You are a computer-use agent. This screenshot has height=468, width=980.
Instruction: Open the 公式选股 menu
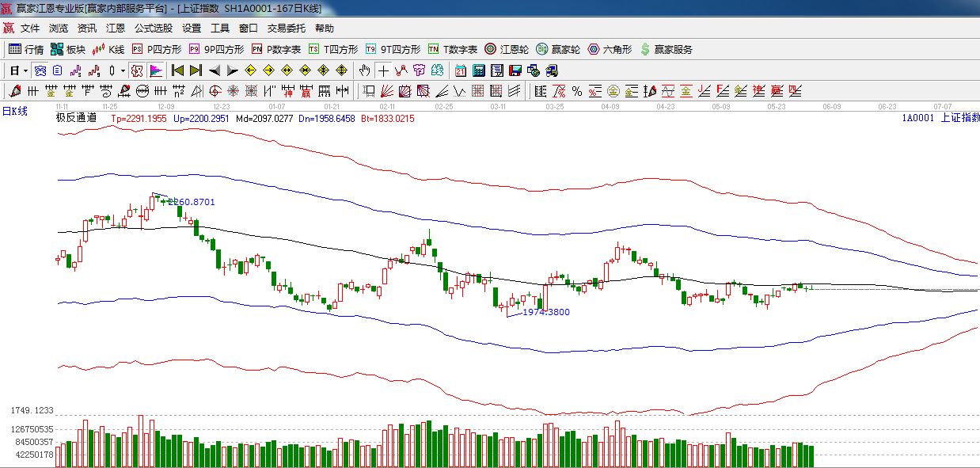pos(153,28)
